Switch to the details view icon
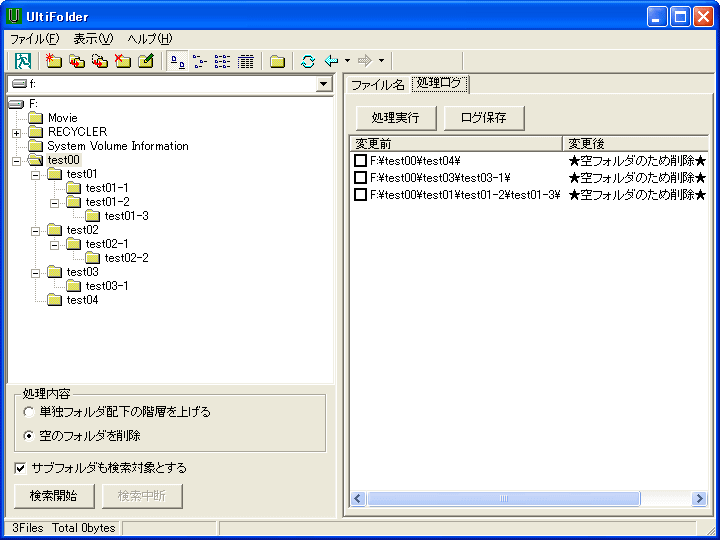 (x=245, y=61)
